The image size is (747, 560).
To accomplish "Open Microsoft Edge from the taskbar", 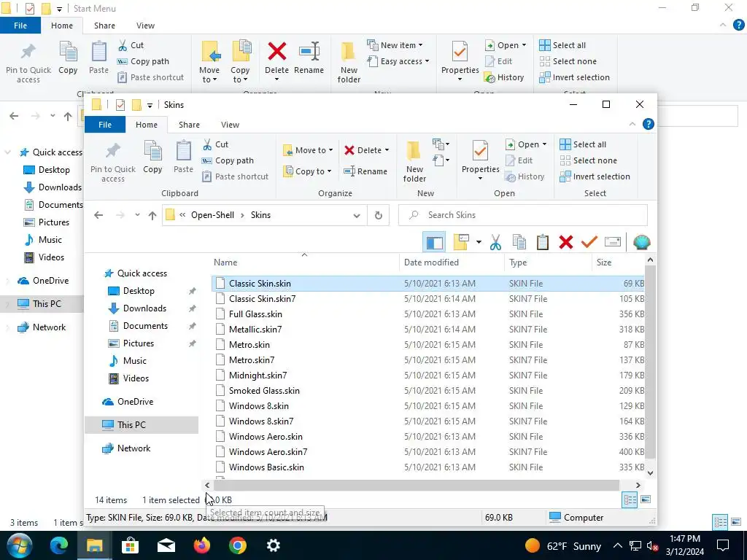I will pyautogui.click(x=59, y=545).
